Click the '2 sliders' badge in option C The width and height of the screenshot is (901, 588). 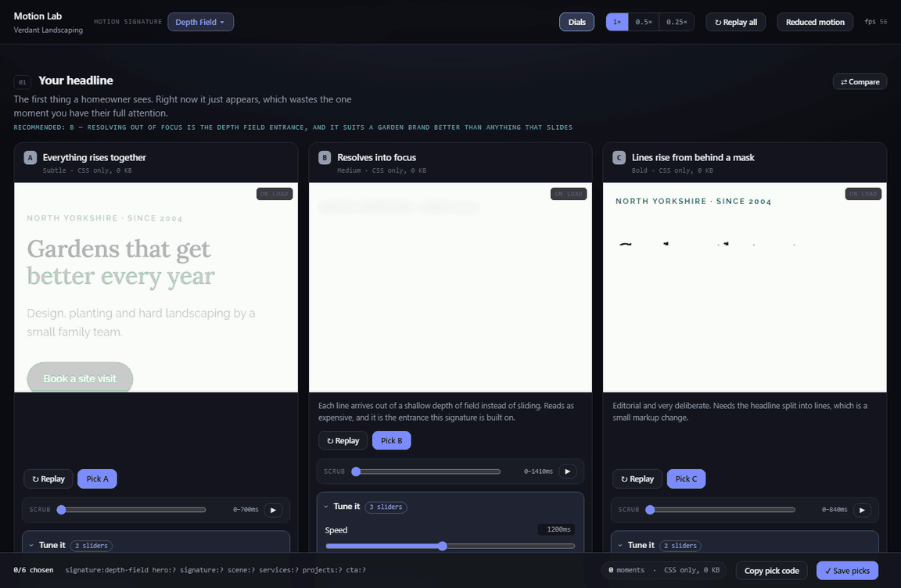pos(680,546)
